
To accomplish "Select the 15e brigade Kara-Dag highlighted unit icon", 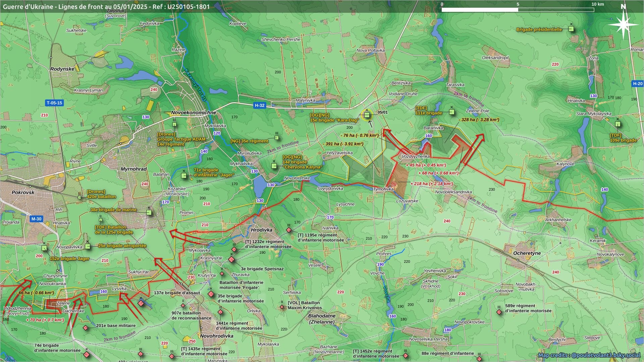I will pyautogui.click(x=367, y=115).
